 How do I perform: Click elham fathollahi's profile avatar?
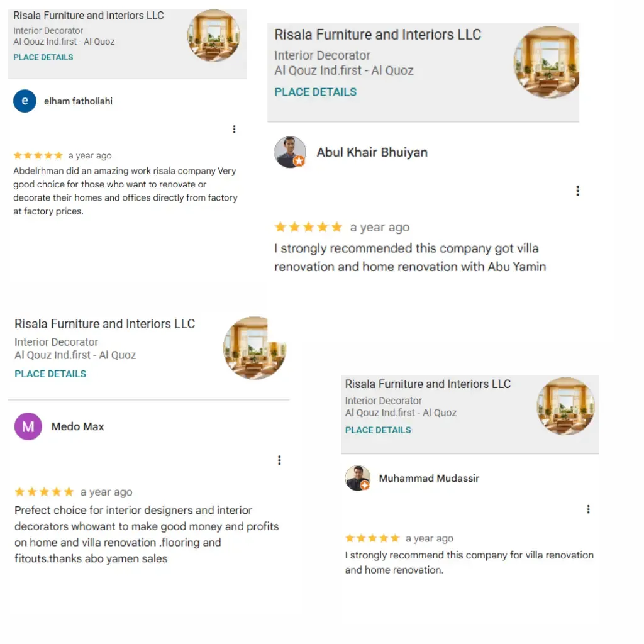(25, 101)
